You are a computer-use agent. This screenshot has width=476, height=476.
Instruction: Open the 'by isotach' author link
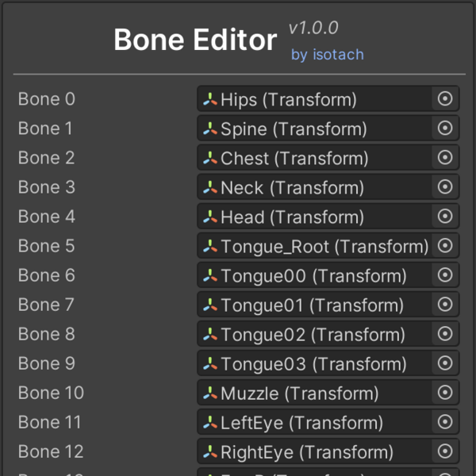pos(327,55)
